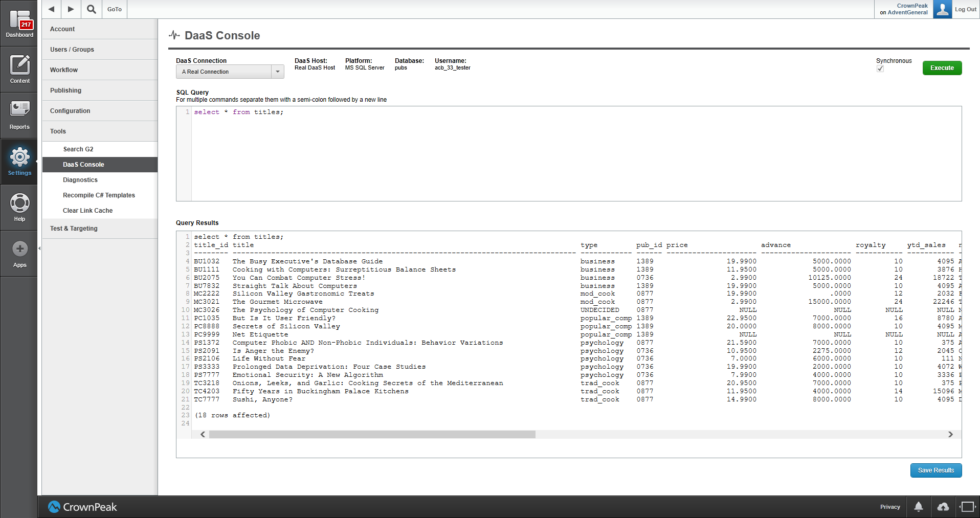Expand Test & Targeting section

100,229
